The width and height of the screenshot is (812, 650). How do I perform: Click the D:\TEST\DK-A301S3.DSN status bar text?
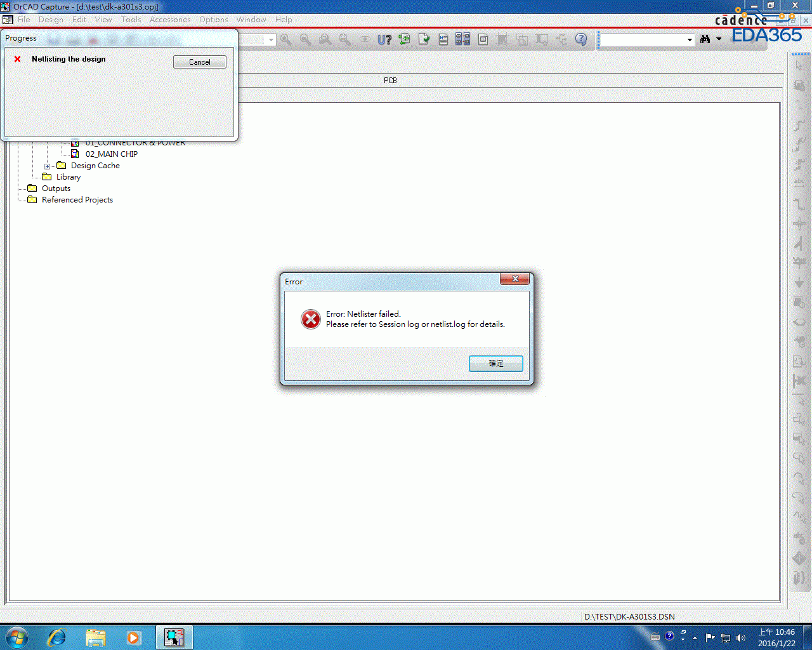coord(629,616)
